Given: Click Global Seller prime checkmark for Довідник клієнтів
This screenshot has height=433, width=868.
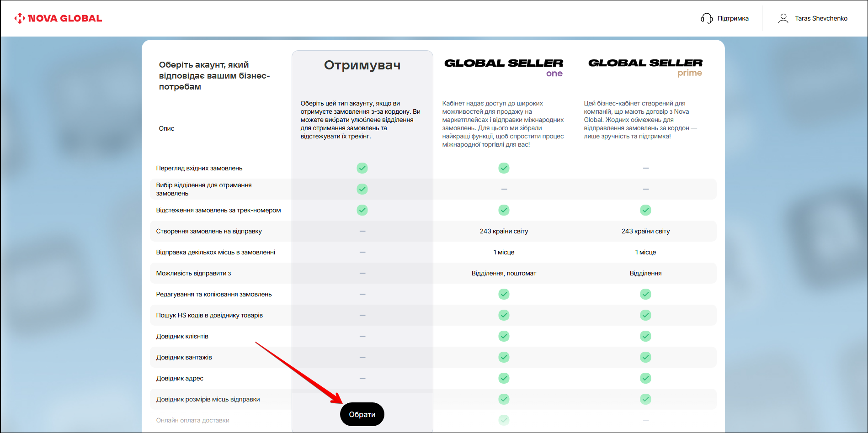Looking at the screenshot, I should 645,336.
